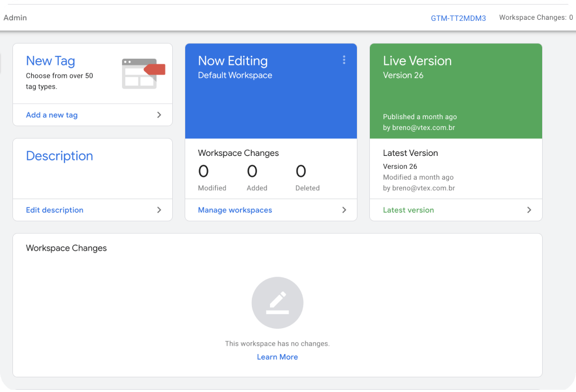Image resolution: width=576 pixels, height=392 pixels.
Task: Open the Latest version link
Action: pos(408,210)
